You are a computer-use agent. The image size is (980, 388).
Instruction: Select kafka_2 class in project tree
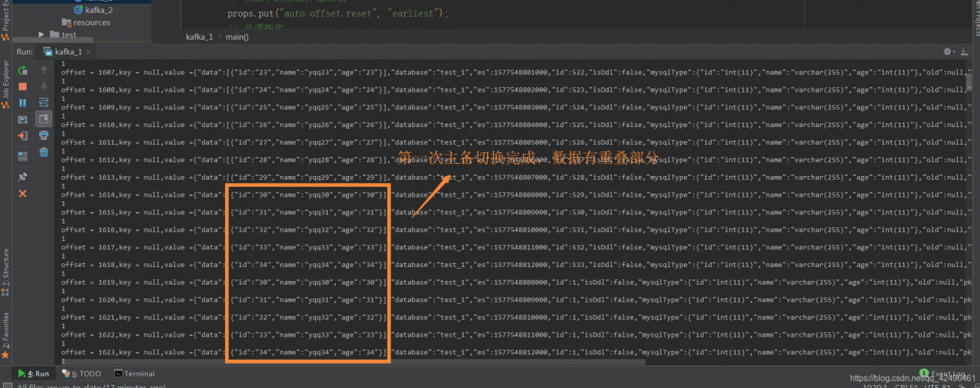(x=93, y=10)
